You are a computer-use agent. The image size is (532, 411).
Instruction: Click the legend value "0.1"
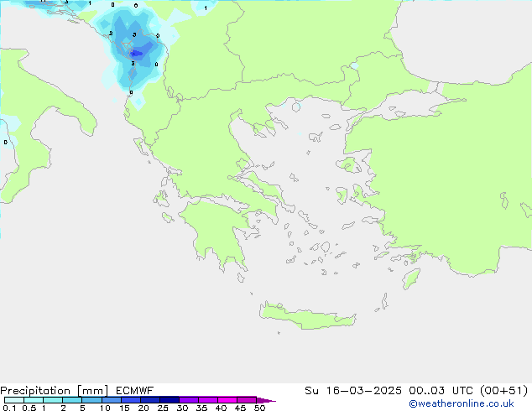(9, 408)
